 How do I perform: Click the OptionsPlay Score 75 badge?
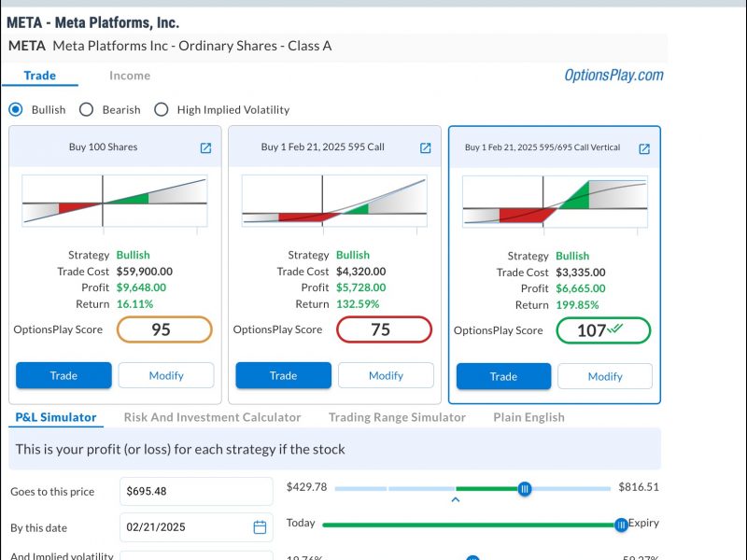tap(384, 329)
